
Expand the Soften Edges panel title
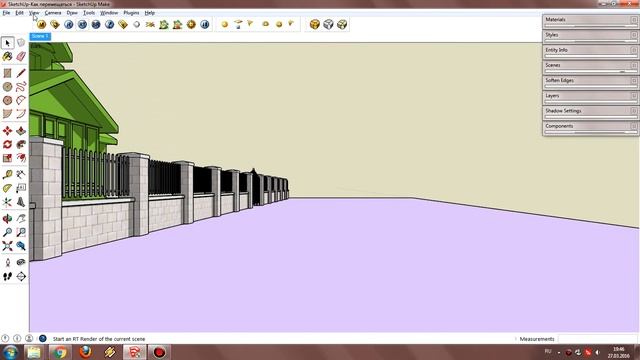coord(559,80)
